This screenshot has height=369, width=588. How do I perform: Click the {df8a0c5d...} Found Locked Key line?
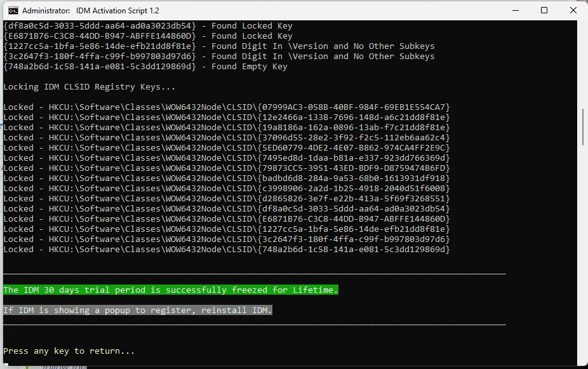(x=148, y=26)
